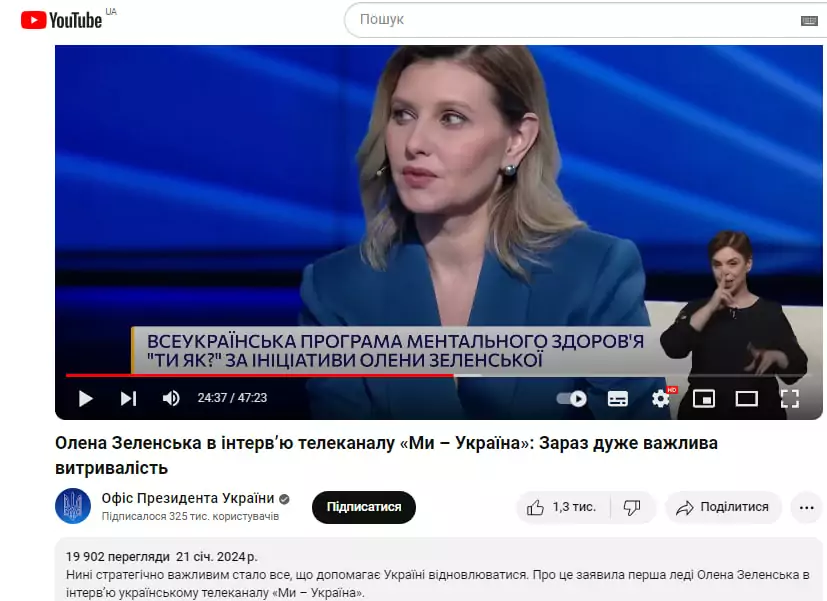Skip to the next video
Image resolution: width=827 pixels, height=601 pixels.
pyautogui.click(x=128, y=398)
